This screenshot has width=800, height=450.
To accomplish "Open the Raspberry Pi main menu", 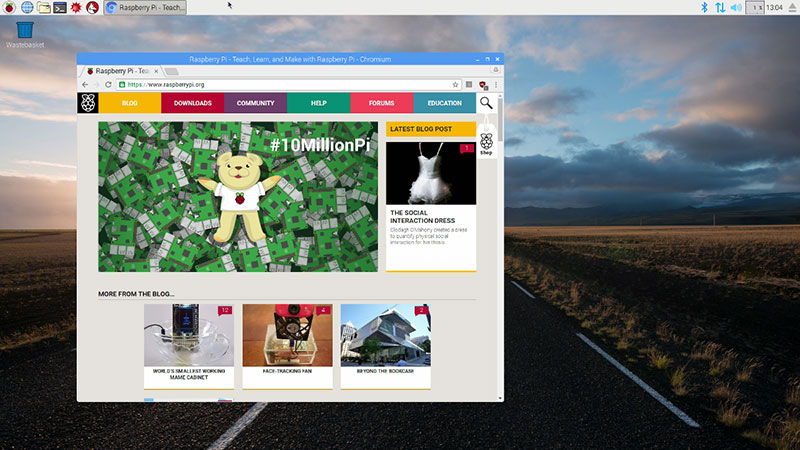I will (9, 7).
